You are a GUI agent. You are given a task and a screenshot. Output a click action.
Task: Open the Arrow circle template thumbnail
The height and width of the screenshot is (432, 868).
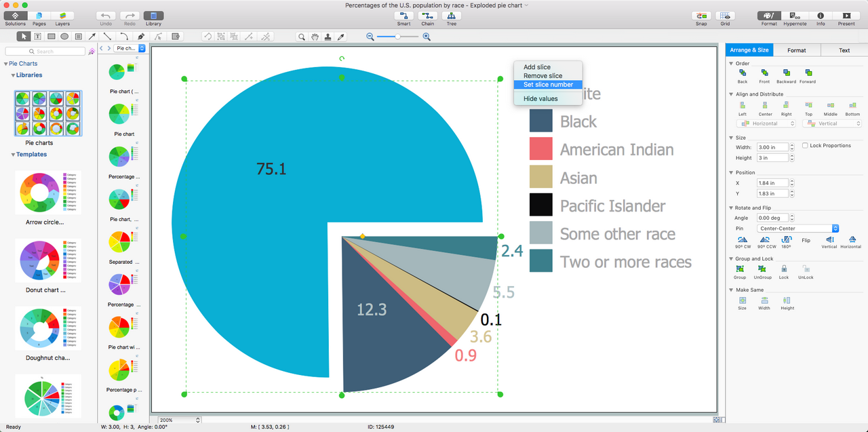pos(48,193)
